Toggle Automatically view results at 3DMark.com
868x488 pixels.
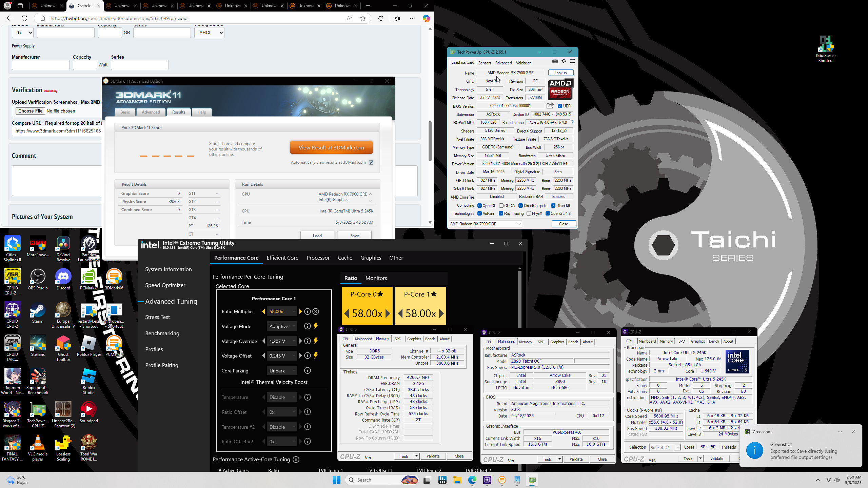pyautogui.click(x=371, y=162)
